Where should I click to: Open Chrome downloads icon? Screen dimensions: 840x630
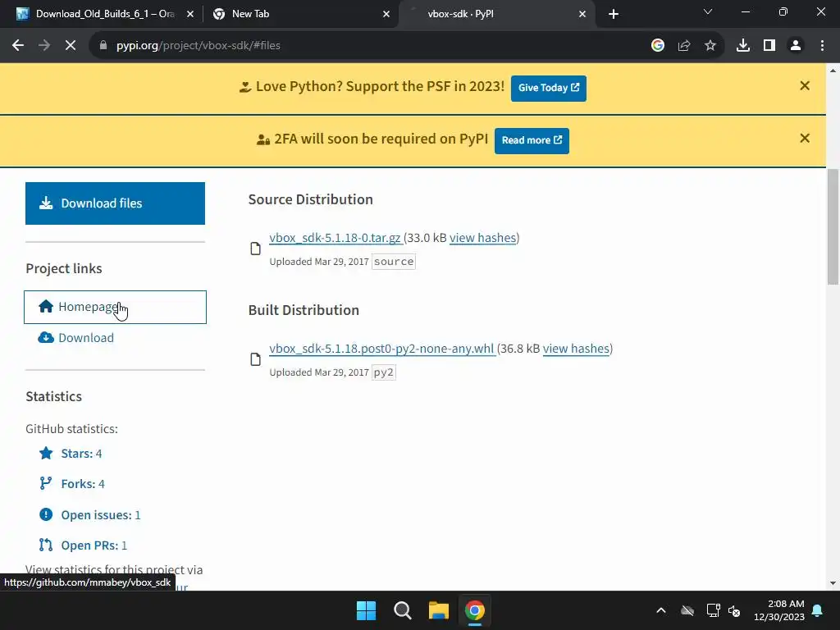(x=743, y=46)
